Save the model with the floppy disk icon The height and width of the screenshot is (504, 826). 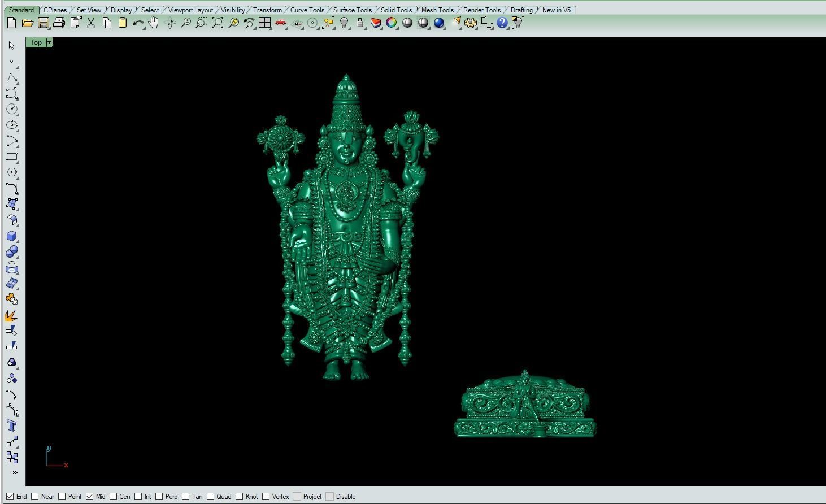pos(43,23)
